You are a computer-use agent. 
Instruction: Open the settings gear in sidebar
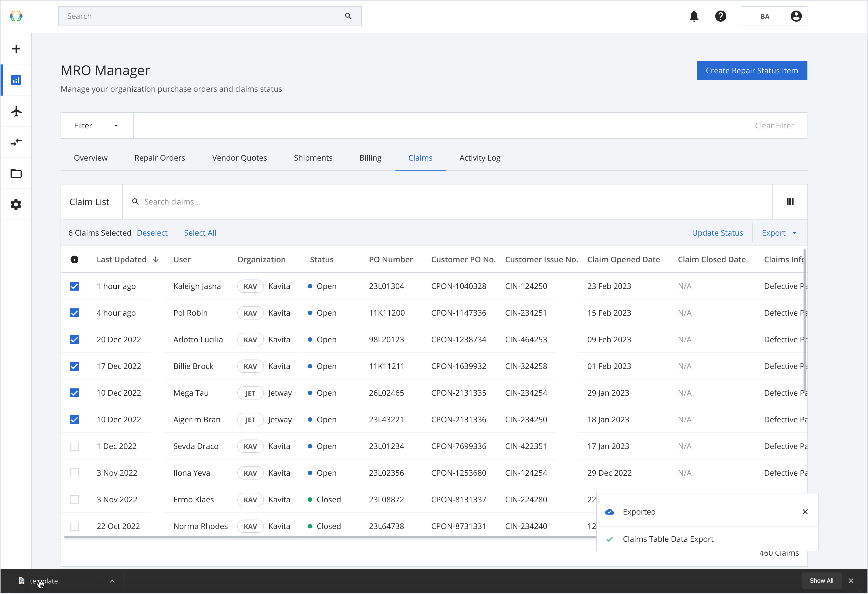point(16,204)
